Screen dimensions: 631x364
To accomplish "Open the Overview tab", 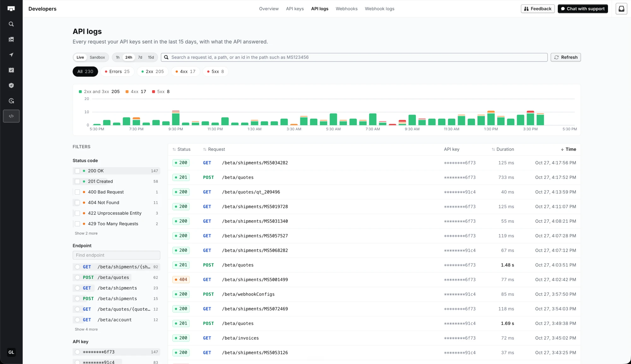I will (269, 9).
